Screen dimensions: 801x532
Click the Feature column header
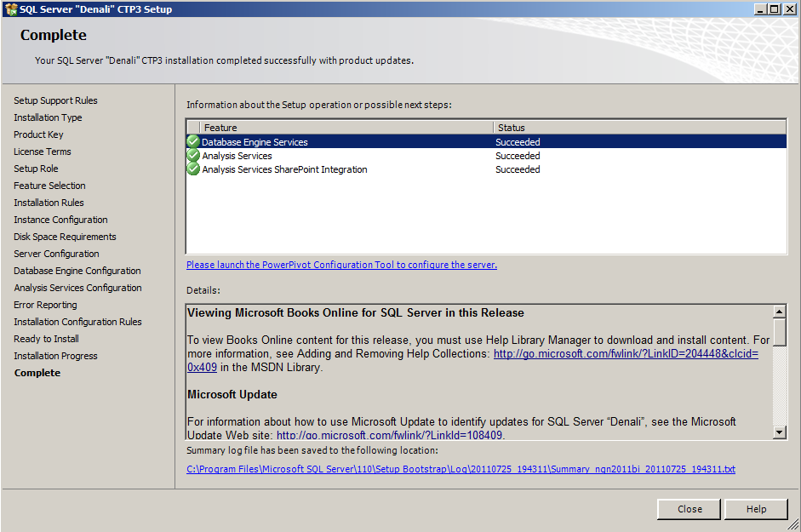[346, 127]
